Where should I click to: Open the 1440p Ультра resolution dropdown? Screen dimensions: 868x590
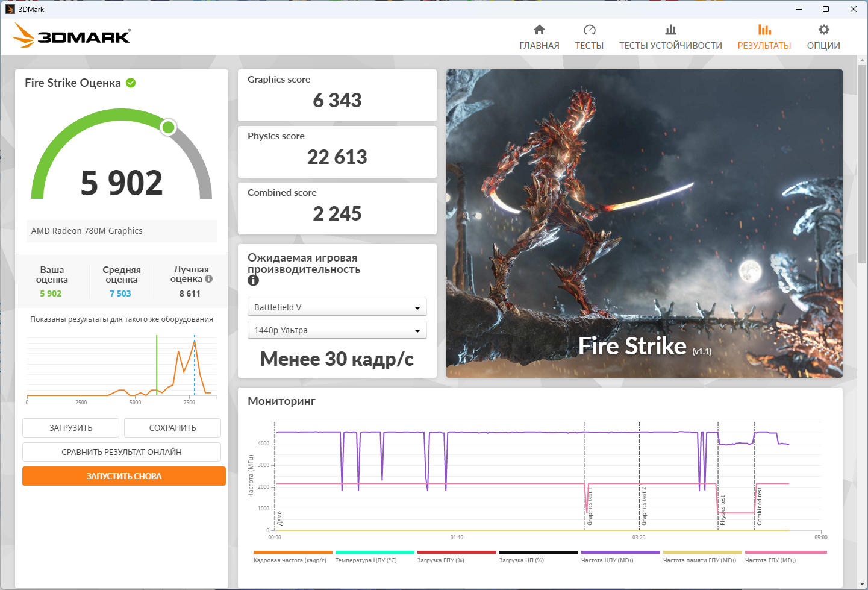[337, 330]
